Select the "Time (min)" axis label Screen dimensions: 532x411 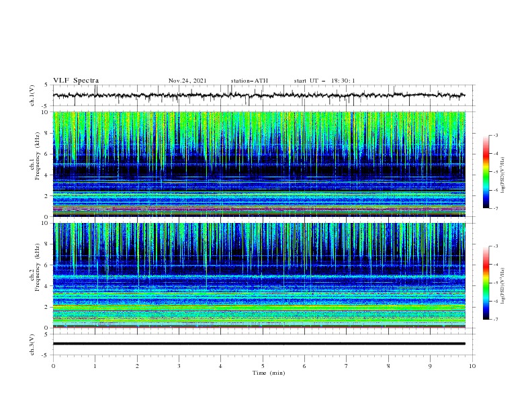269,373
